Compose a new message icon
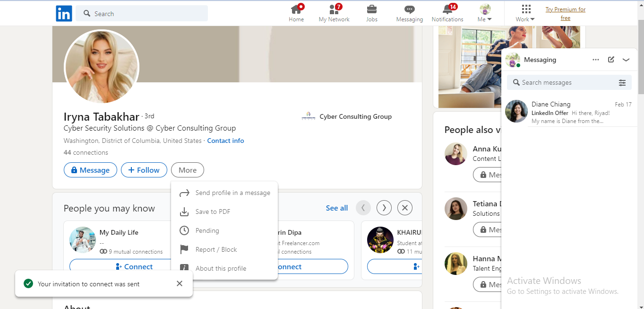This screenshot has width=644, height=309. pos(611,60)
